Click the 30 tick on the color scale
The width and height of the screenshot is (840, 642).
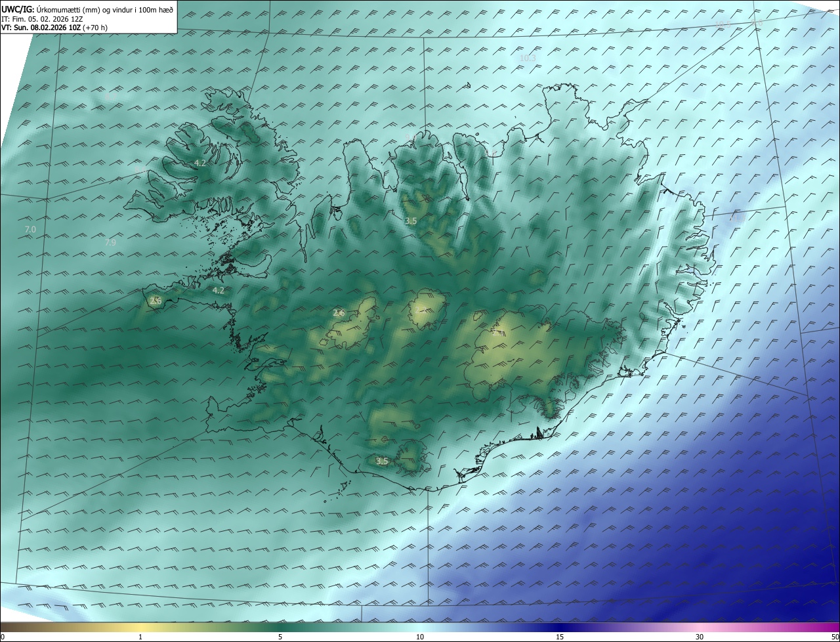(x=700, y=637)
